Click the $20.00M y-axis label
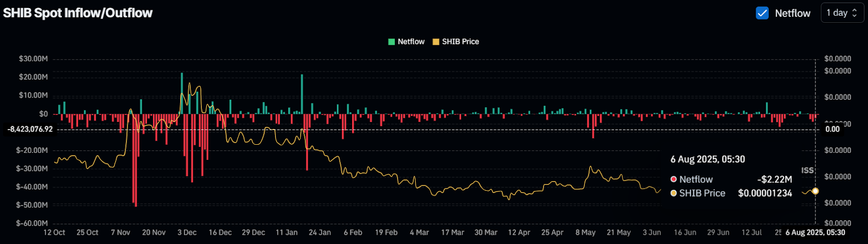Viewport: 868px width, 244px height. coord(33,77)
